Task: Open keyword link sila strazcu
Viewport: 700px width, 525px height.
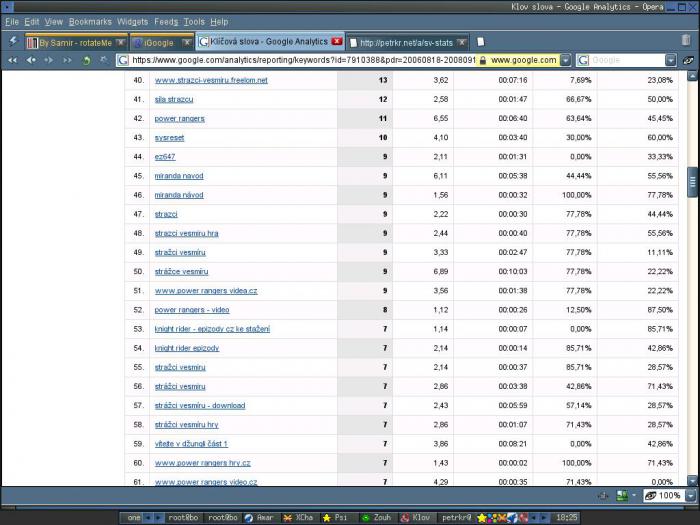Action: click(174, 100)
